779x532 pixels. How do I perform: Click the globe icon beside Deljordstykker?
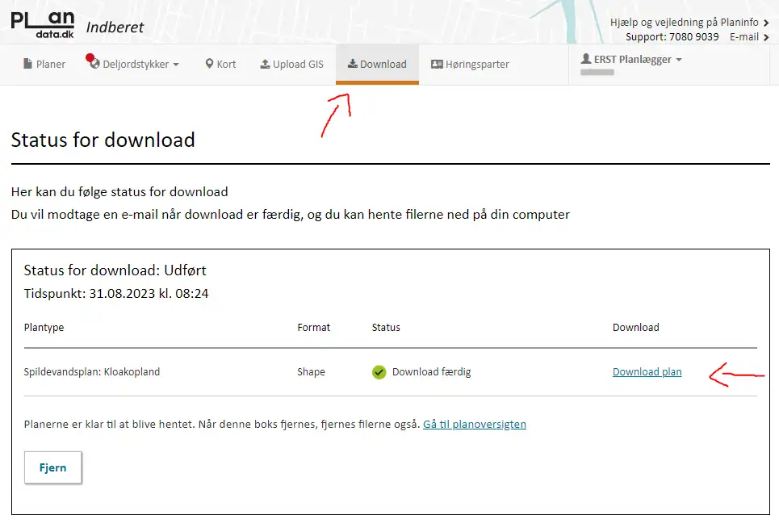tap(94, 64)
